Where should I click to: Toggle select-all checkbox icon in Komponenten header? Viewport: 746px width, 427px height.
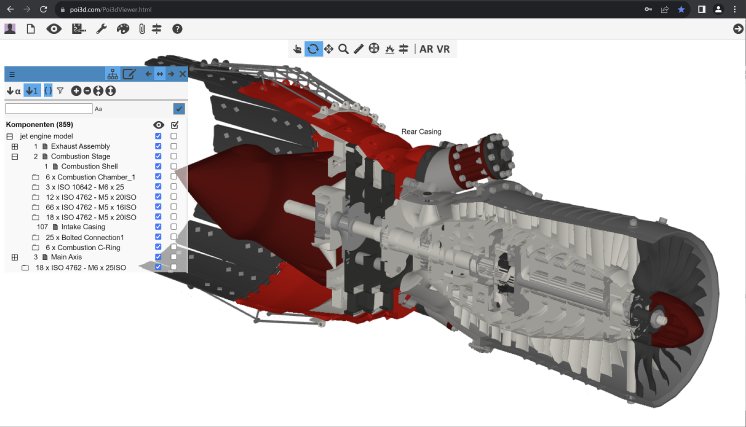pyautogui.click(x=175, y=125)
